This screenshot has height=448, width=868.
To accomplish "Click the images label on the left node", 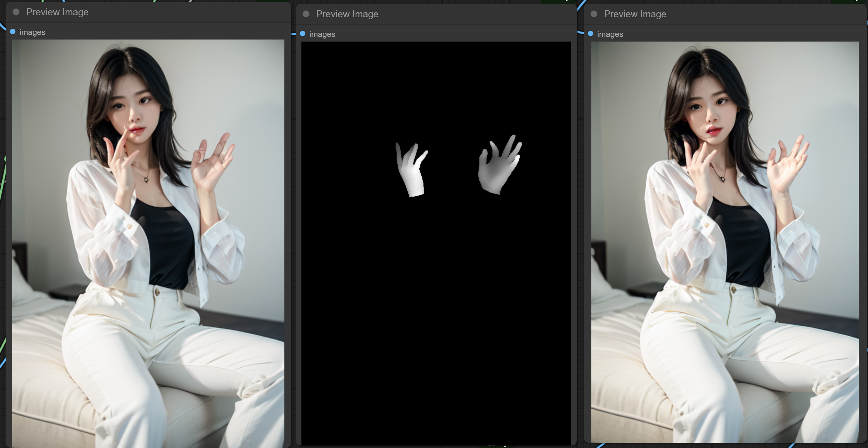I will click(x=32, y=32).
